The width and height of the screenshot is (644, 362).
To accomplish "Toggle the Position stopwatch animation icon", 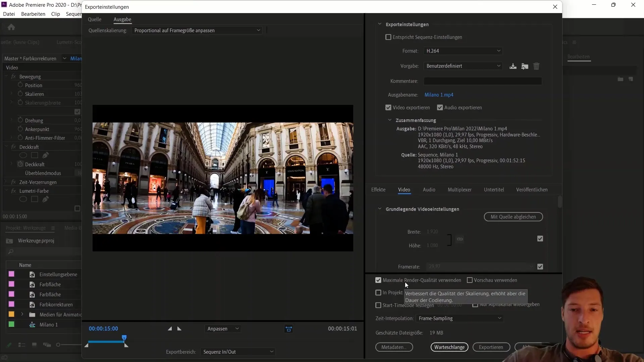I will coord(20,85).
